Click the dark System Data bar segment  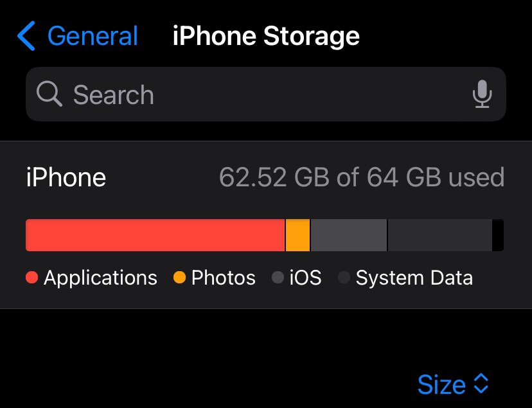click(x=440, y=235)
